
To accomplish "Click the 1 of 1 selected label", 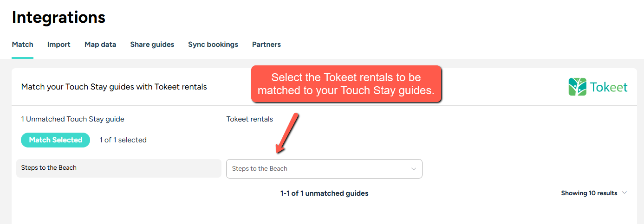I will click(123, 140).
